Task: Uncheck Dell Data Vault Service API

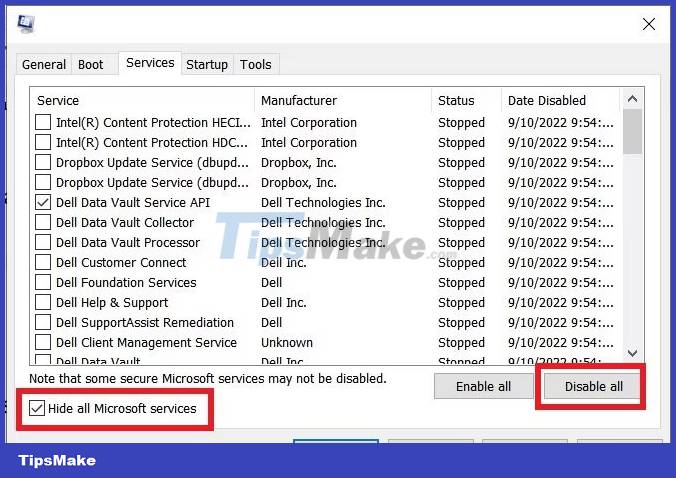Action: (x=43, y=203)
